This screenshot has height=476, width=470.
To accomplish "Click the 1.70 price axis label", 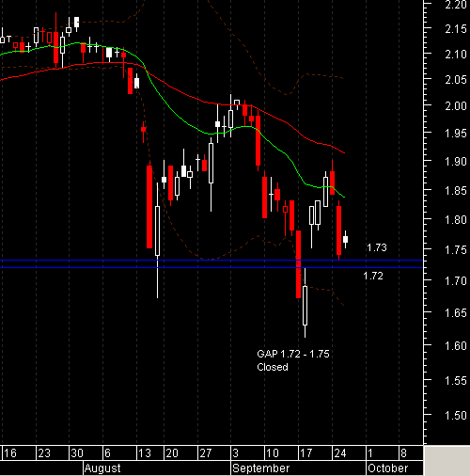I will pyautogui.click(x=456, y=280).
